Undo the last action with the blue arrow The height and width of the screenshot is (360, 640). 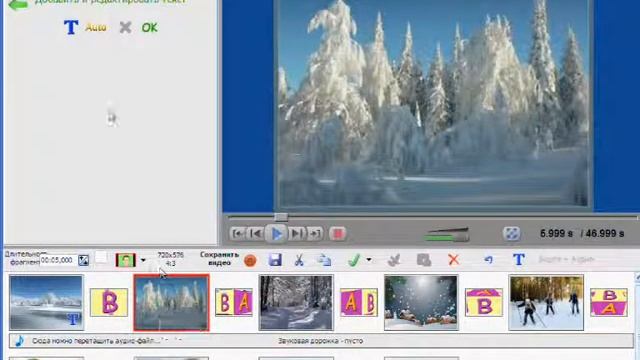pyautogui.click(x=489, y=260)
